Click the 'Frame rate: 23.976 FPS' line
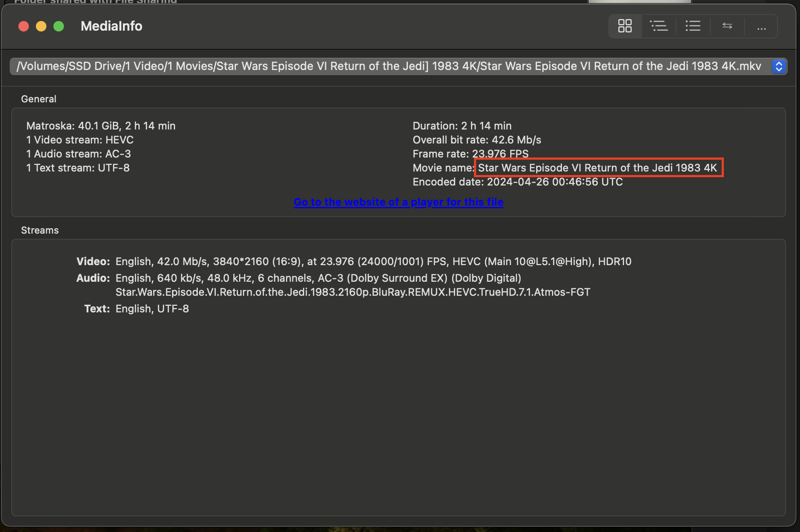The width and height of the screenshot is (800, 532). (x=470, y=154)
